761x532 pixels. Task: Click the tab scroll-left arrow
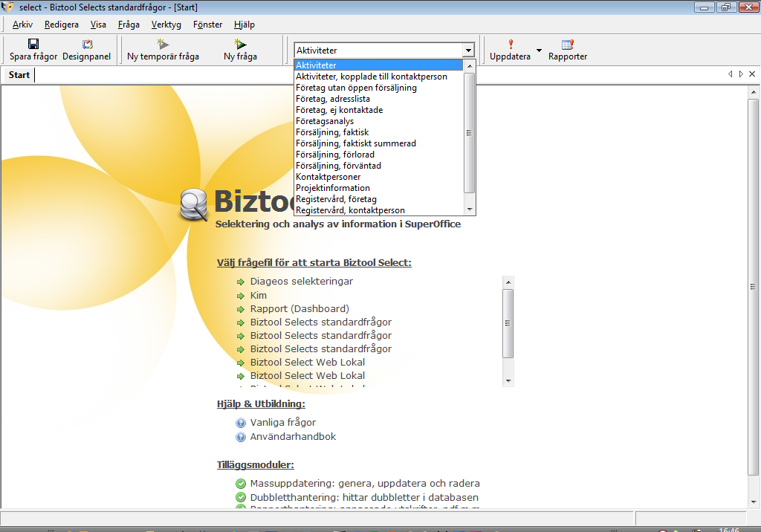pyautogui.click(x=730, y=74)
